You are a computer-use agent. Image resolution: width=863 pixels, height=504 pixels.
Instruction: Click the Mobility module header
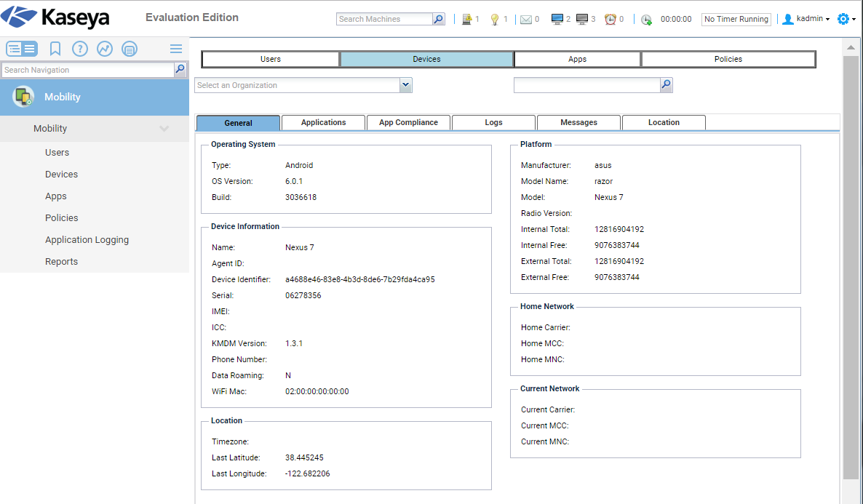point(95,97)
